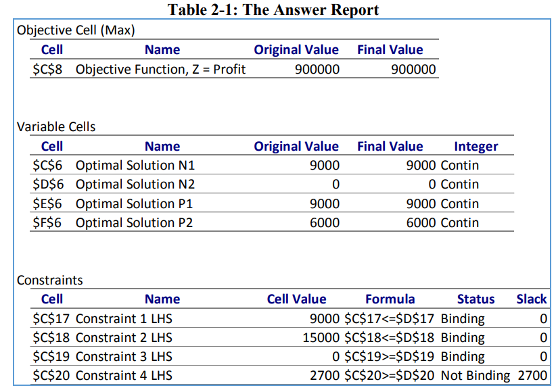Click 'Binding' status of Constraint 1
556x392 pixels.
(463, 318)
